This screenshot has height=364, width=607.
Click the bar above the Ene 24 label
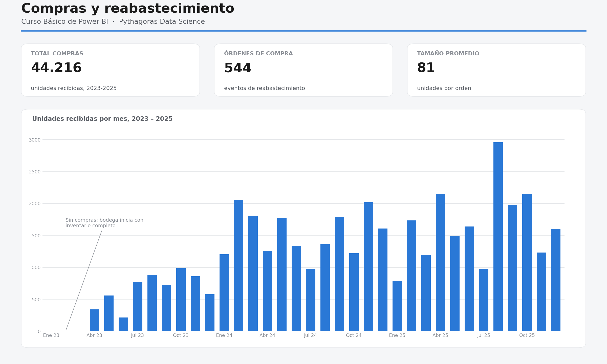click(224, 293)
